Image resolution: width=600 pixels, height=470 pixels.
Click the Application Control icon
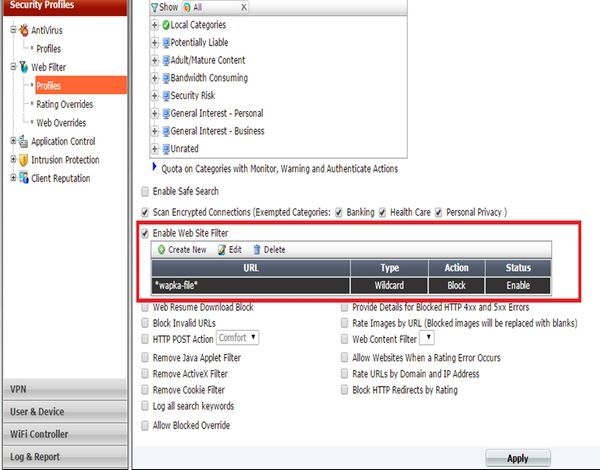(x=23, y=141)
